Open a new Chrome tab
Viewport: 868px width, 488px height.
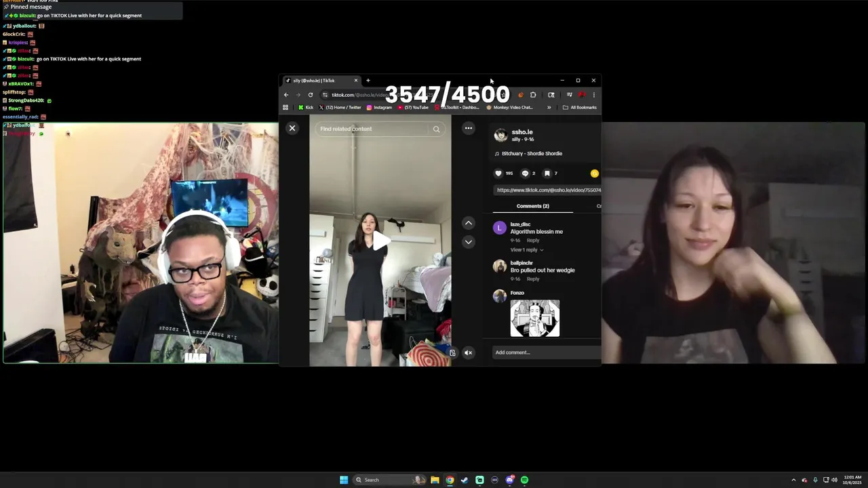[x=368, y=81]
